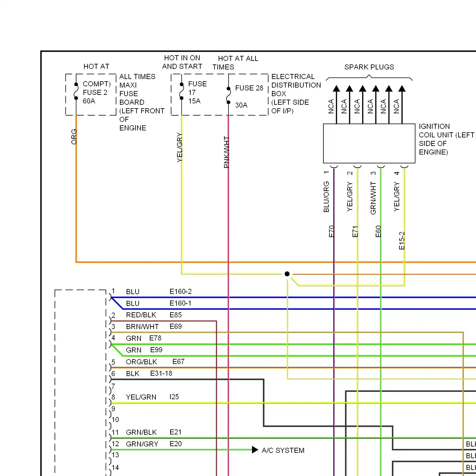Click the E60 connector label
The width and height of the screenshot is (476, 476).
[x=378, y=231]
